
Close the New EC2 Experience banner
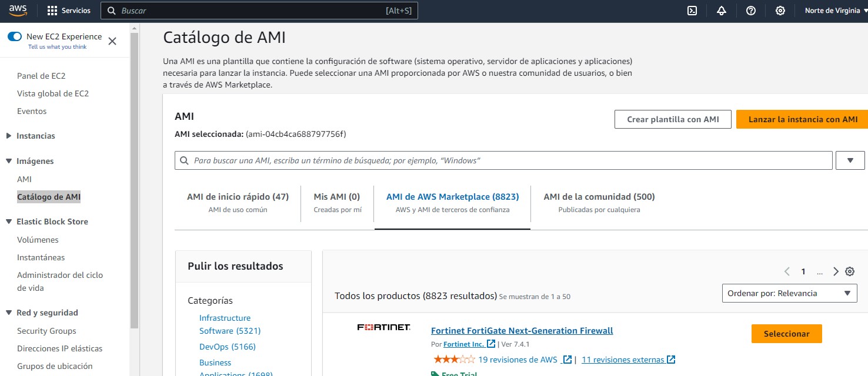click(x=112, y=41)
